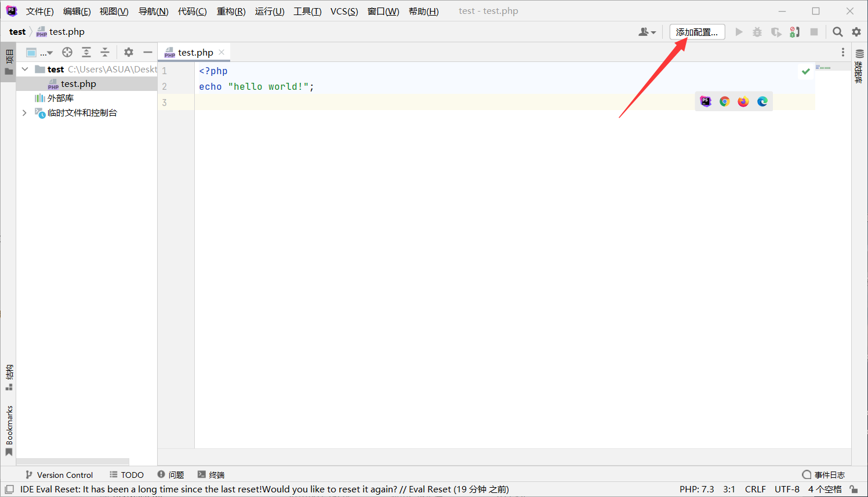Open the 窗口(W) menu
The height and width of the screenshot is (497, 868).
click(x=383, y=12)
